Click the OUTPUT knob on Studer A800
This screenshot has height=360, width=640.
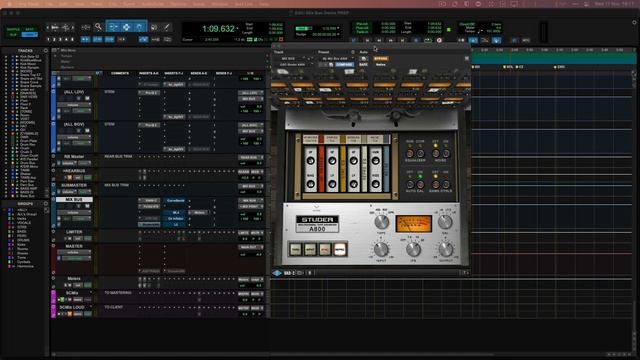coord(446,249)
